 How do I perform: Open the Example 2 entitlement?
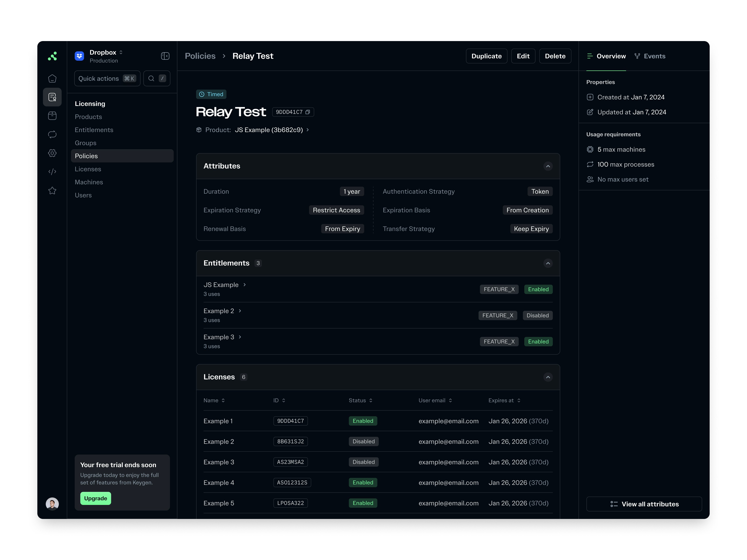click(222, 311)
